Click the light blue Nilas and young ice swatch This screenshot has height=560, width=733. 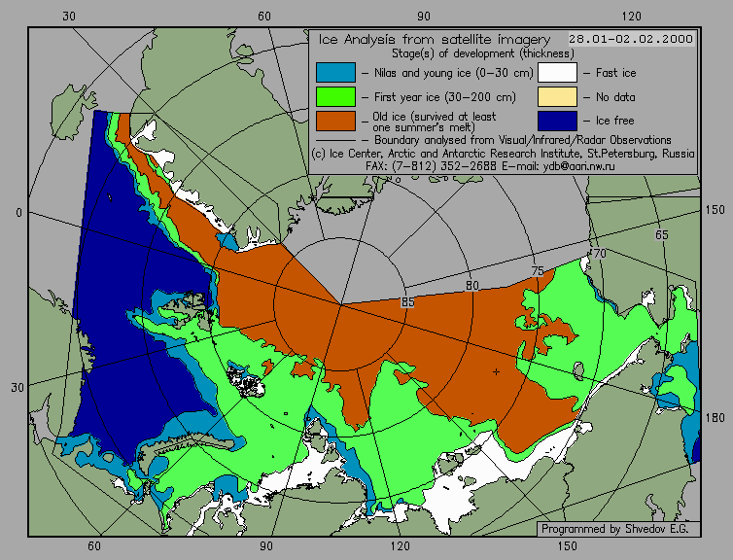(x=335, y=73)
